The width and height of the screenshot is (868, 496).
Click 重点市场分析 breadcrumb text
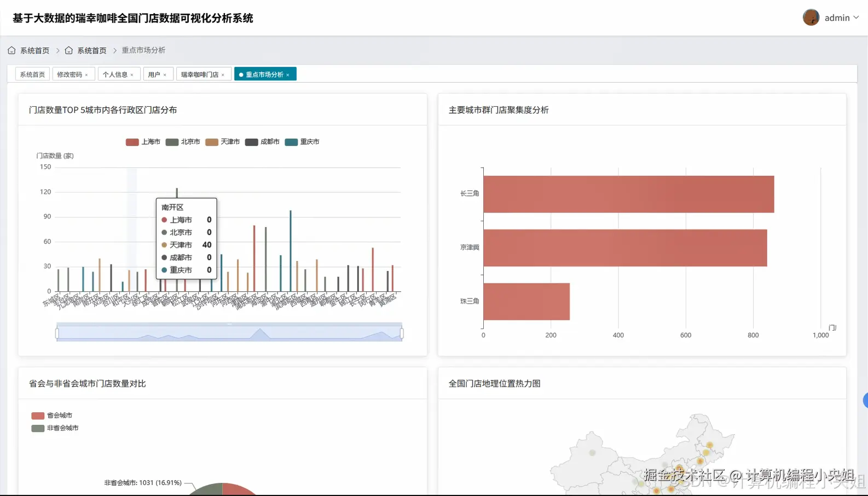pos(143,50)
